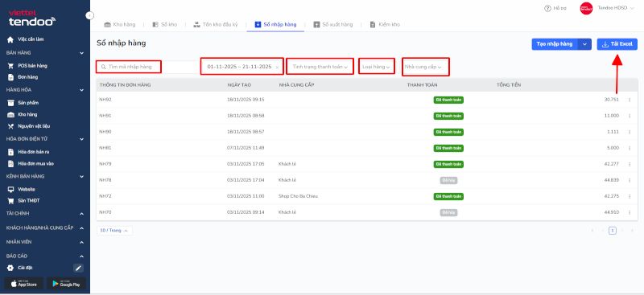Switch to the Sổ xuất hàng tab
This screenshot has width=644, height=295.
pos(333,25)
